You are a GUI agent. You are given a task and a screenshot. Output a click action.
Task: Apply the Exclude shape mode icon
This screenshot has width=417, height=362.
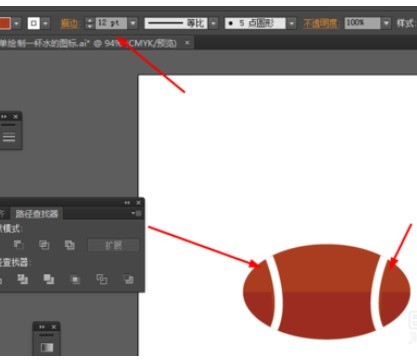(70, 245)
